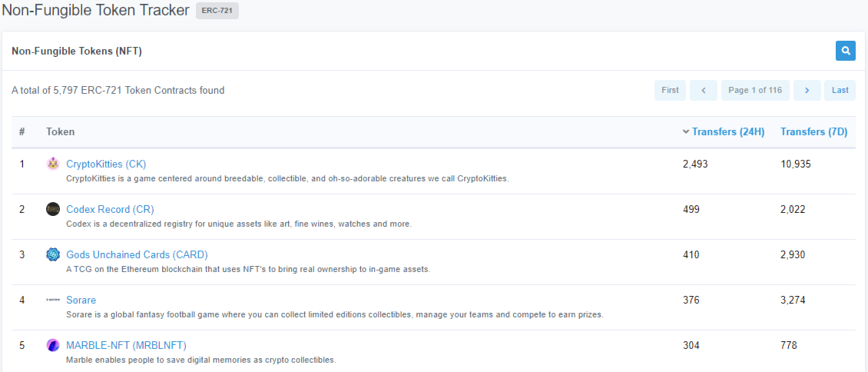Open the search magnifier button

[x=845, y=51]
